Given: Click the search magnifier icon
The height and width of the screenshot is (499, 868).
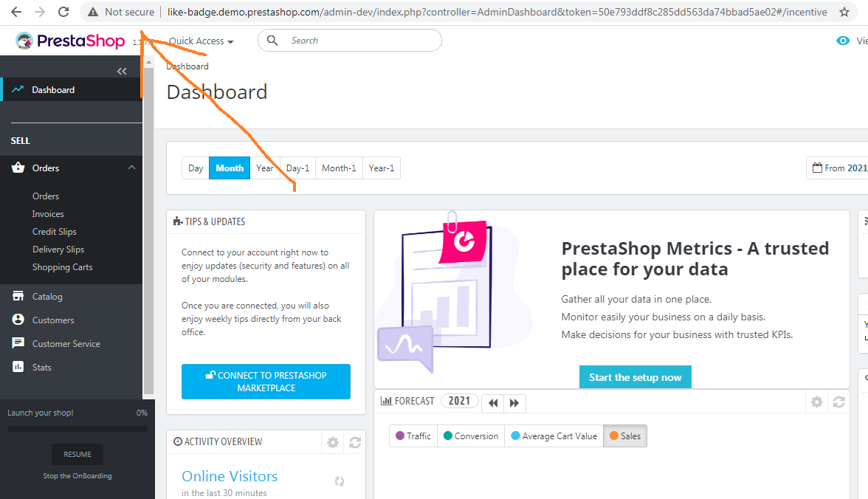Looking at the screenshot, I should 272,41.
